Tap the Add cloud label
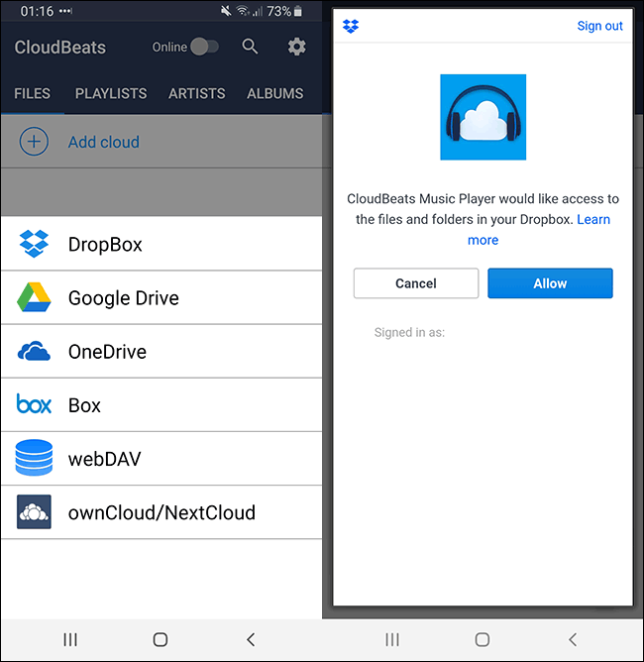The width and height of the screenshot is (644, 662). (x=104, y=143)
